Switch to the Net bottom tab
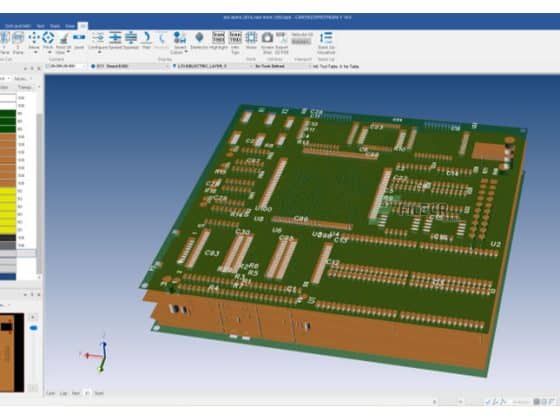 76,393
